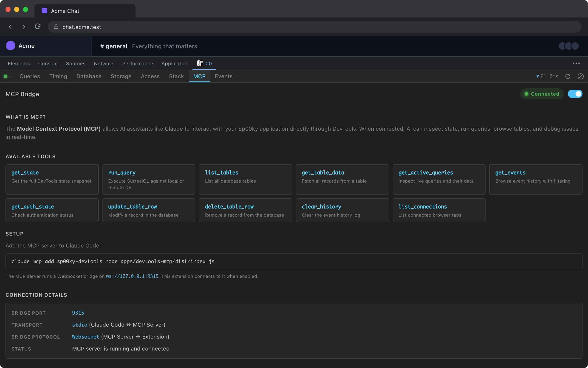Click the browser back arrow

point(10,27)
